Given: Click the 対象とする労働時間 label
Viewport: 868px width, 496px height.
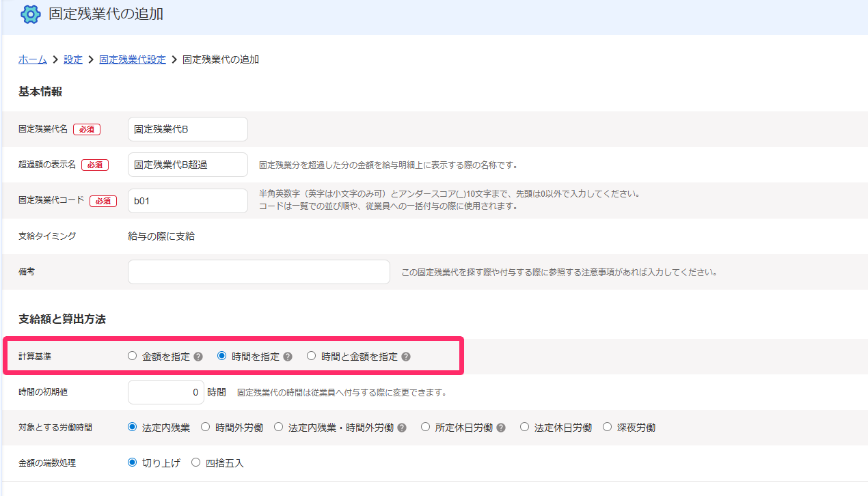Looking at the screenshot, I should pos(55,428).
